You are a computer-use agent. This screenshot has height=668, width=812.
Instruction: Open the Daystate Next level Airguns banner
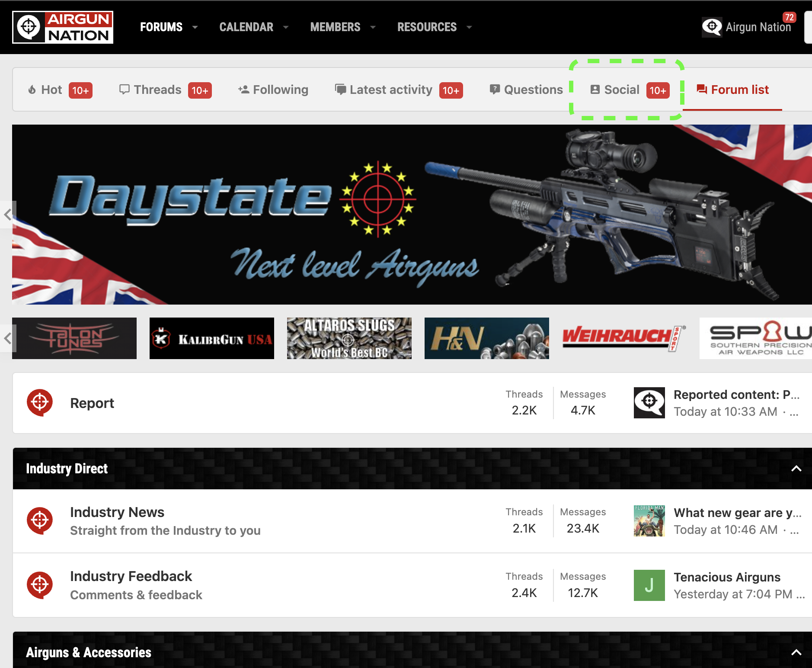(412, 215)
